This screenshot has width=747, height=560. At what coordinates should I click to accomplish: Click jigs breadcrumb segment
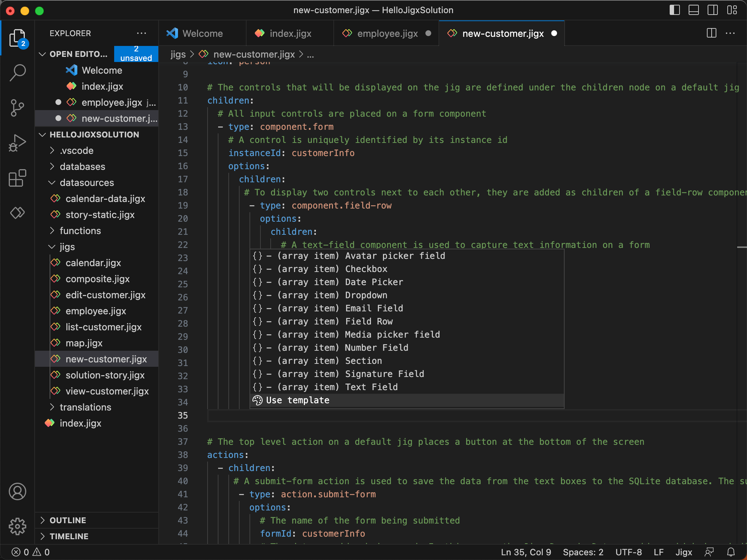click(178, 54)
